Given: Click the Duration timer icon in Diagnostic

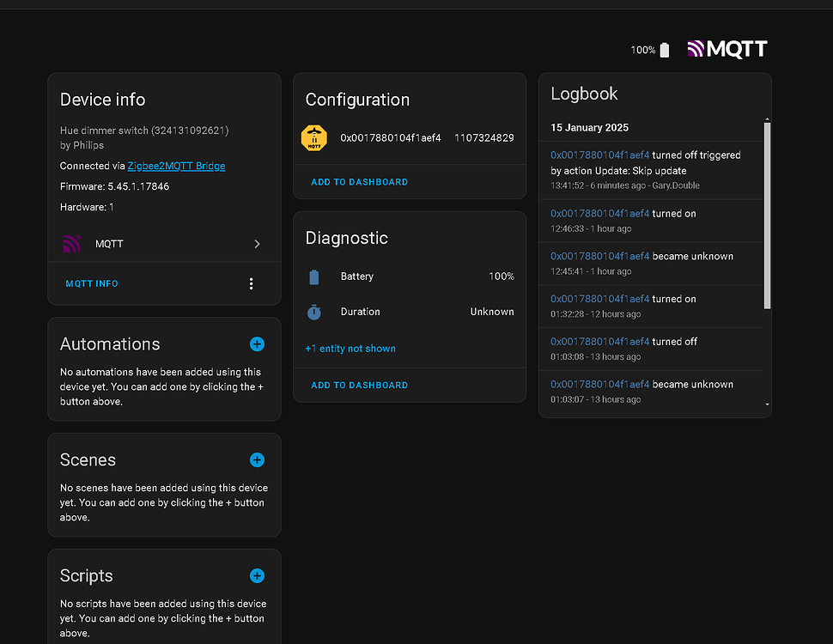Looking at the screenshot, I should (314, 312).
